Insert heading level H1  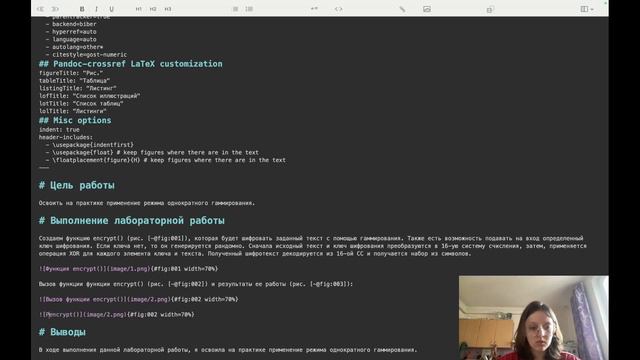coord(139,9)
